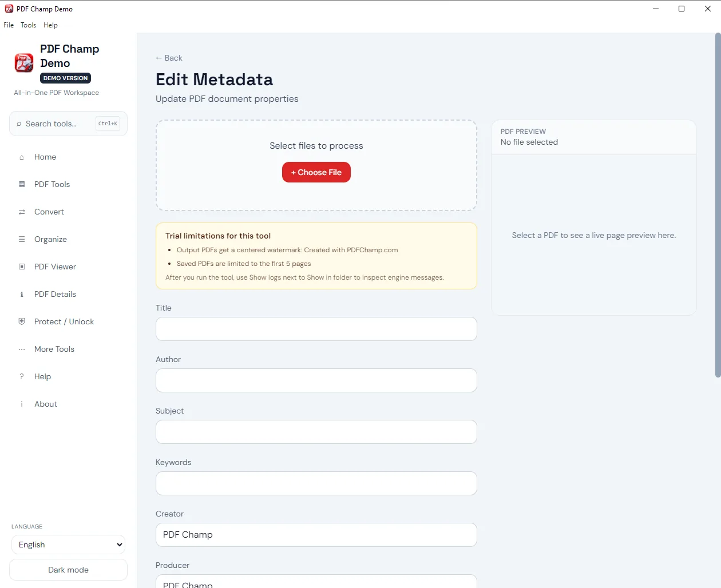Click into the Author field
The image size is (721, 588).
(316, 380)
